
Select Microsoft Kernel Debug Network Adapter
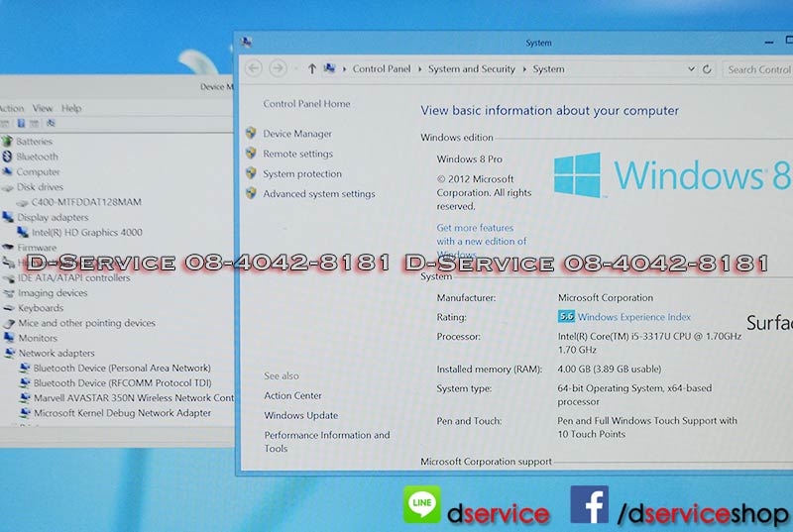(x=122, y=413)
